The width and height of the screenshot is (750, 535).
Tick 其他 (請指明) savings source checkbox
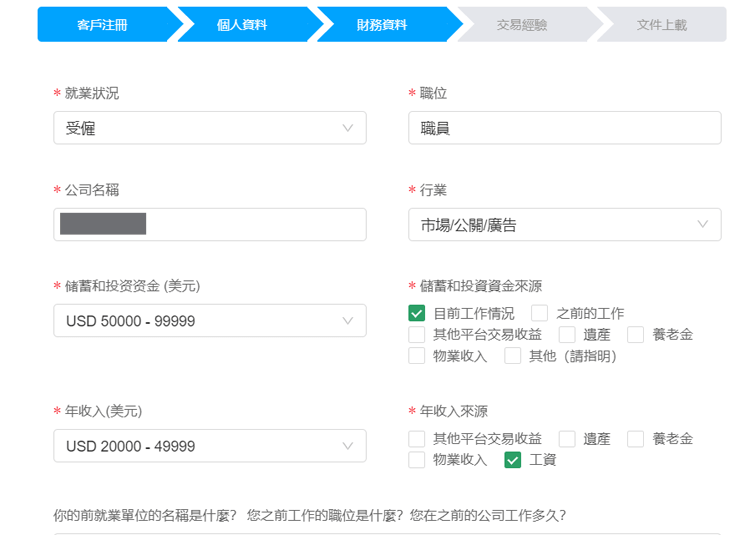coord(513,356)
